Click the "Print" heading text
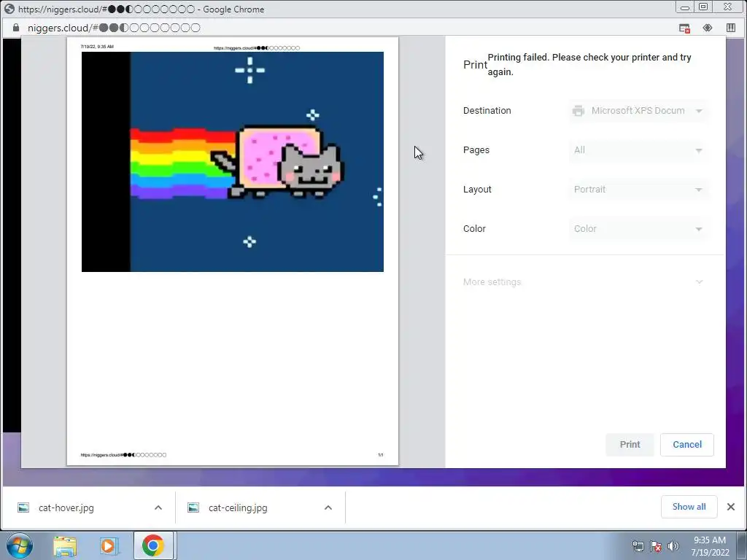The height and width of the screenshot is (560, 747). click(x=475, y=65)
